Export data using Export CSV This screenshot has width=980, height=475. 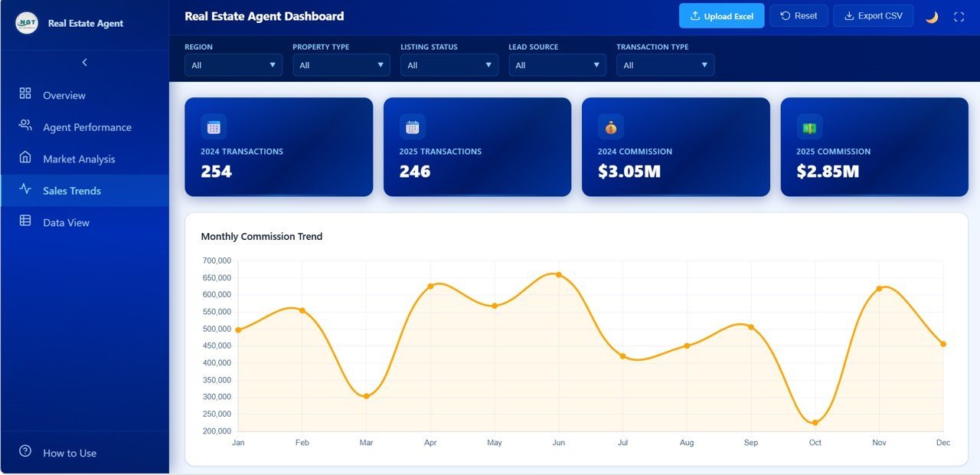tap(873, 15)
